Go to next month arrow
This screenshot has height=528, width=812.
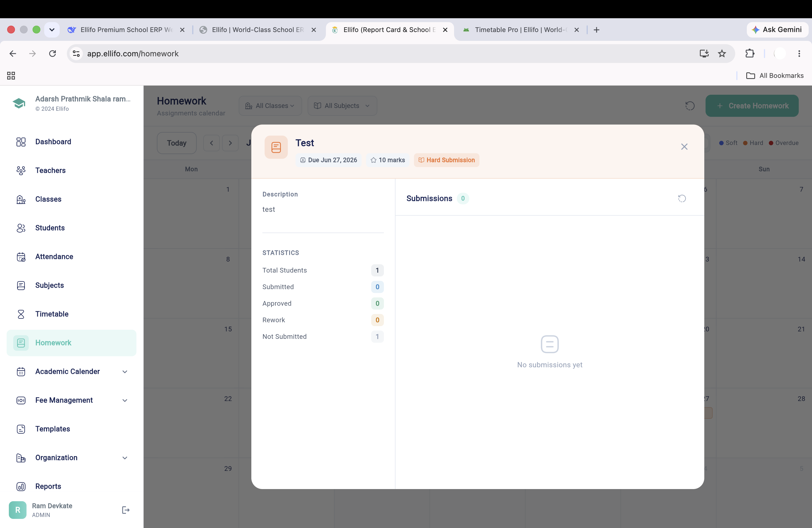pos(230,143)
